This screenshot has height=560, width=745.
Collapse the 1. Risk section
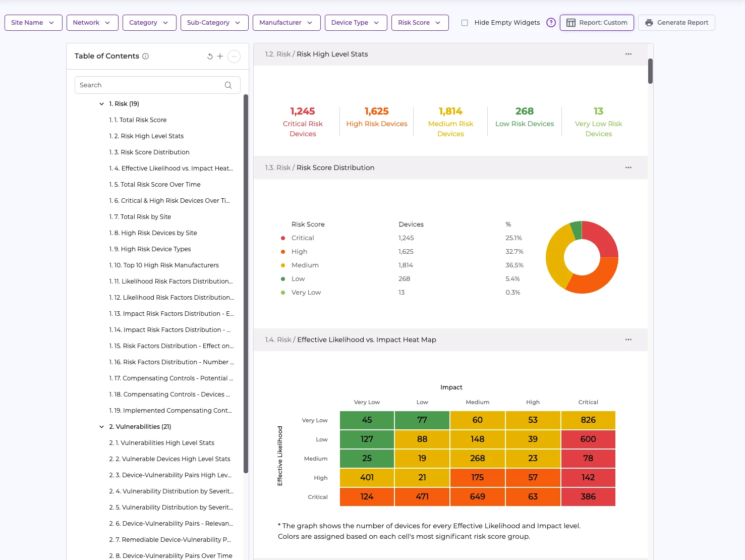pyautogui.click(x=101, y=104)
